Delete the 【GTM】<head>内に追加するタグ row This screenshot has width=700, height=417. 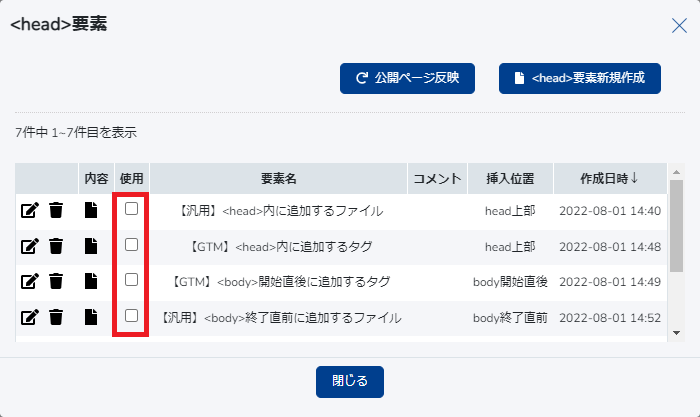[x=57, y=246]
